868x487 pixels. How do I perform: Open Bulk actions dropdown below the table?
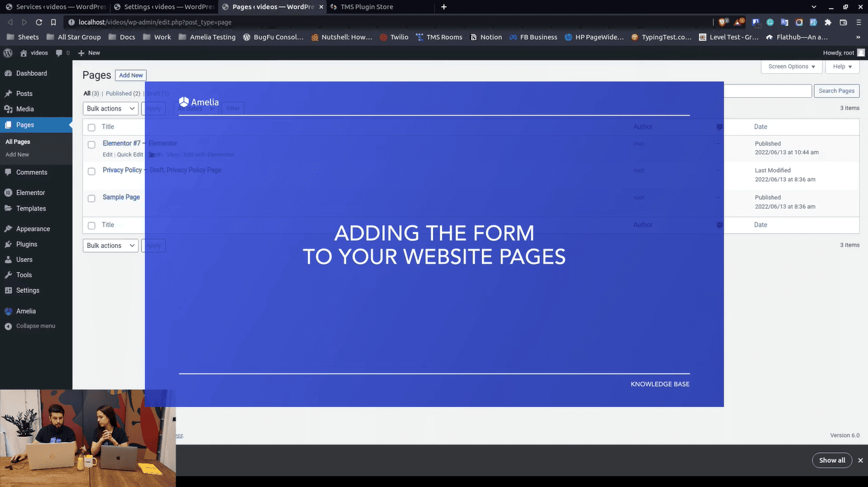[111, 245]
